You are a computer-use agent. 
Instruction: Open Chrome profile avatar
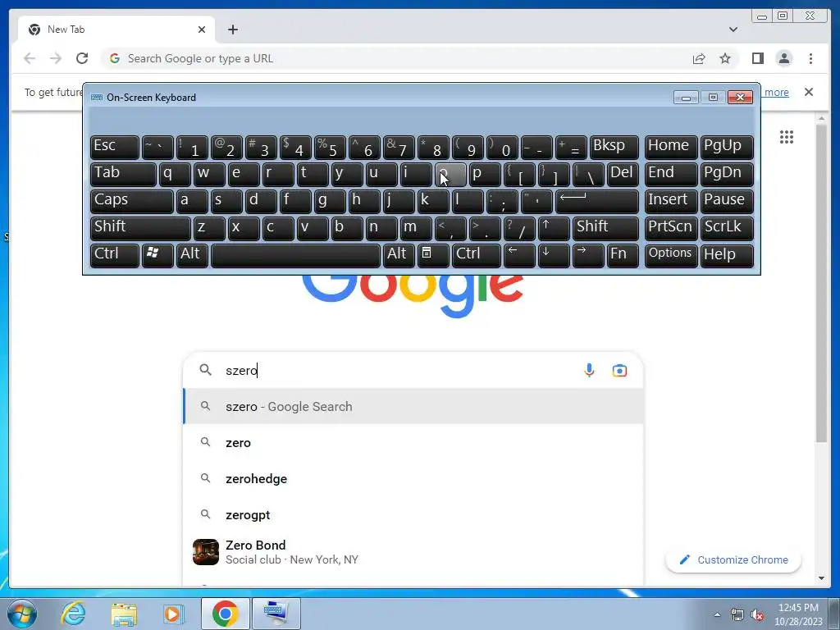point(783,58)
